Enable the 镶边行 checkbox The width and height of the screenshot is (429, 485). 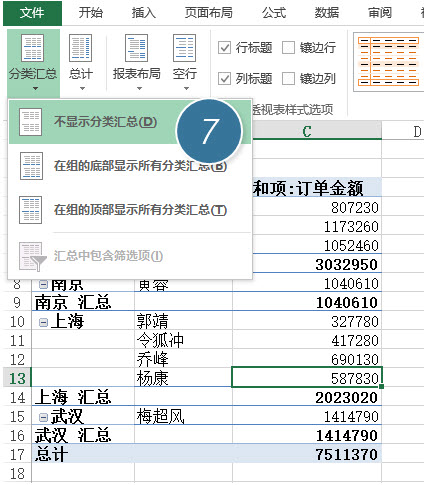click(288, 48)
